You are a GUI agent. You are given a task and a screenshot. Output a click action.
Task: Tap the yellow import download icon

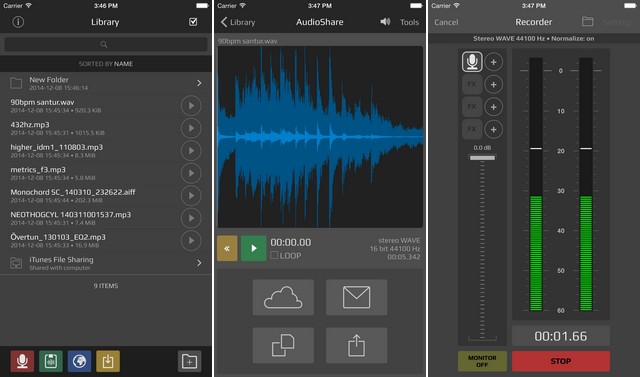(108, 361)
